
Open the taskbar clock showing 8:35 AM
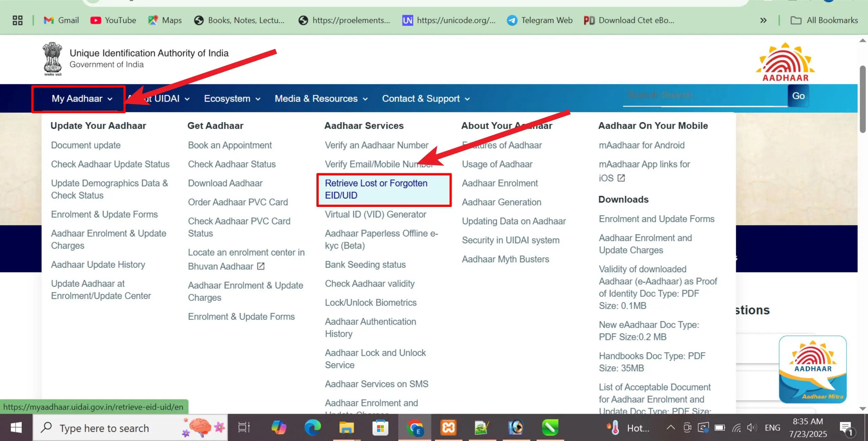(x=808, y=427)
